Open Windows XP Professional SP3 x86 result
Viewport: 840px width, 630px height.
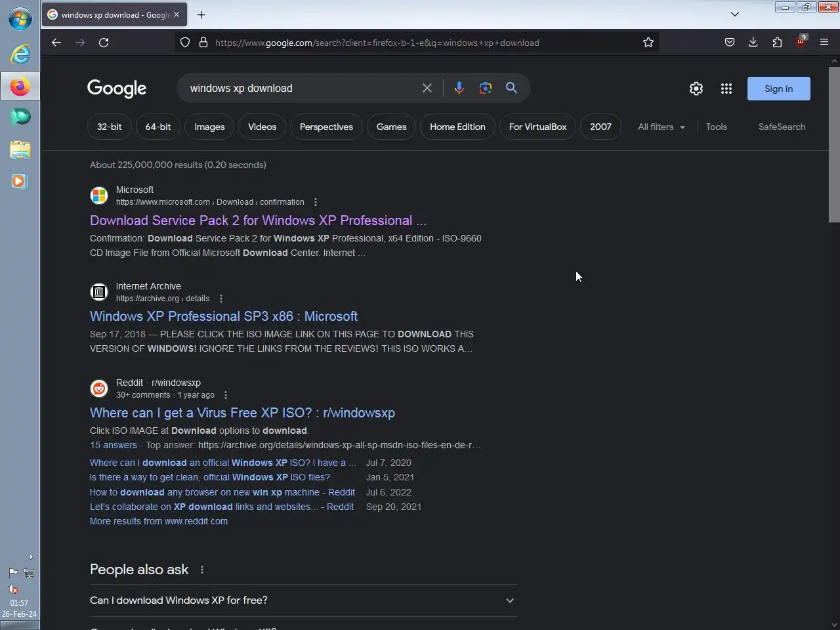click(x=224, y=316)
